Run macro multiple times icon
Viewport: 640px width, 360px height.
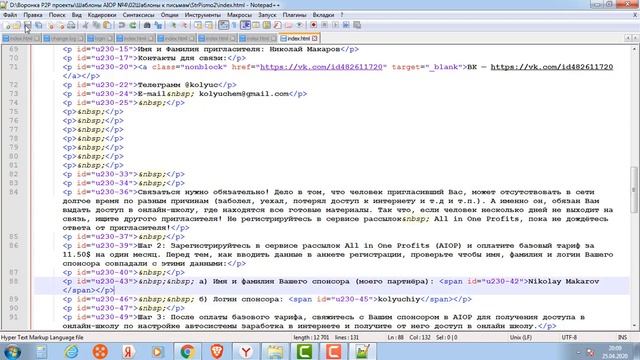click(346, 25)
